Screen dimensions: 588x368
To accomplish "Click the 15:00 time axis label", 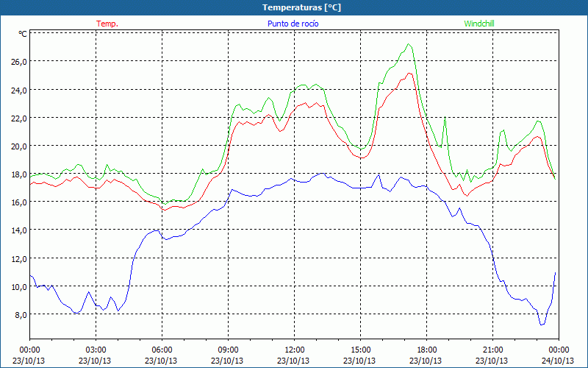I will pos(361,350).
